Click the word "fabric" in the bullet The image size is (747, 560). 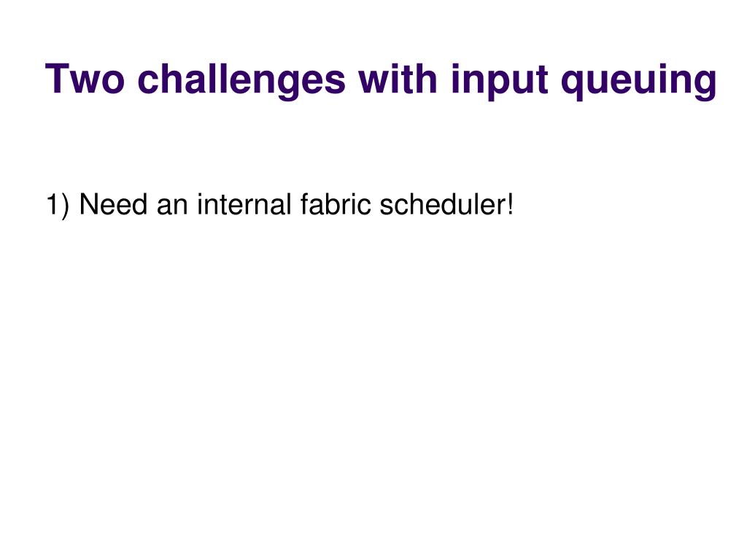336,204
